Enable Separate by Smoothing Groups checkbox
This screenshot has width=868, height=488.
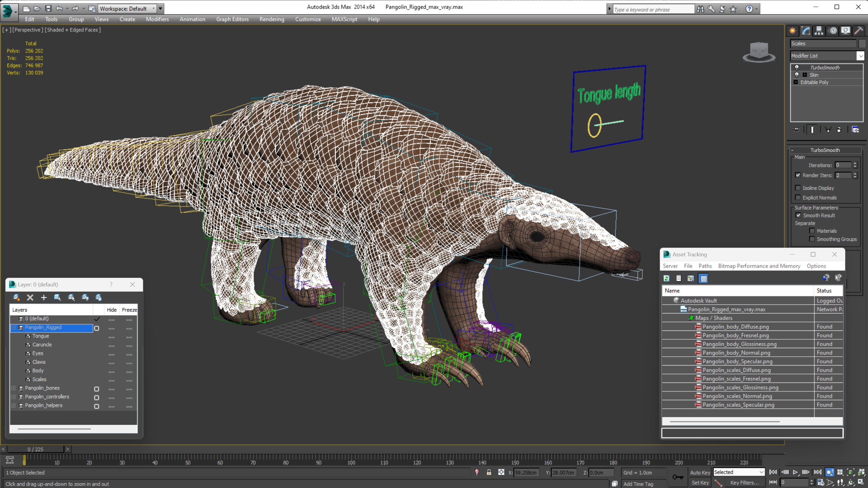(x=812, y=239)
